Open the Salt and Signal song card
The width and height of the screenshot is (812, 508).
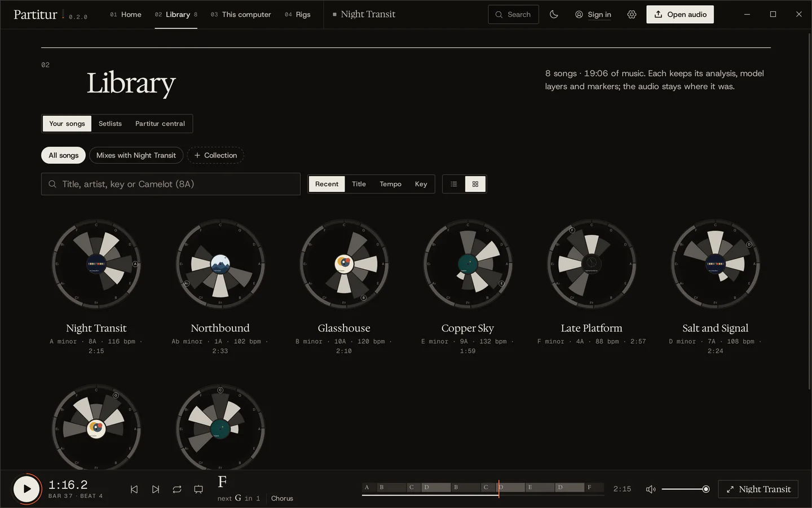point(716,287)
